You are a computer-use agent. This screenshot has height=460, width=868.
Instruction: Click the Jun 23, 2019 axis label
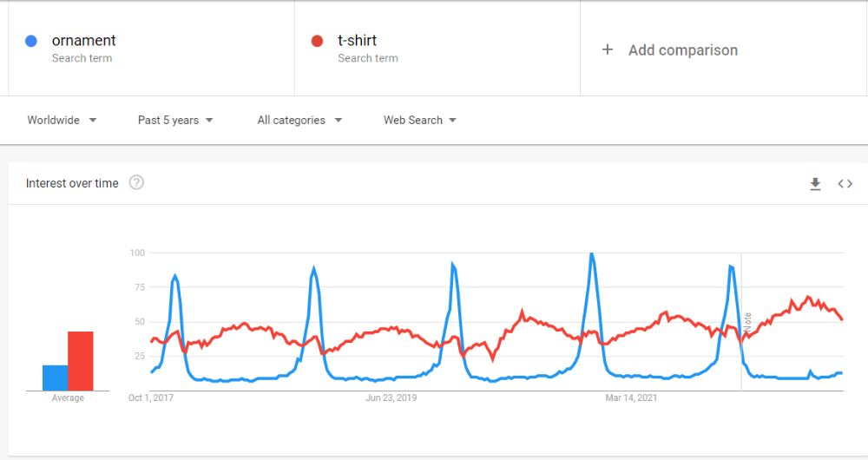[391, 398]
